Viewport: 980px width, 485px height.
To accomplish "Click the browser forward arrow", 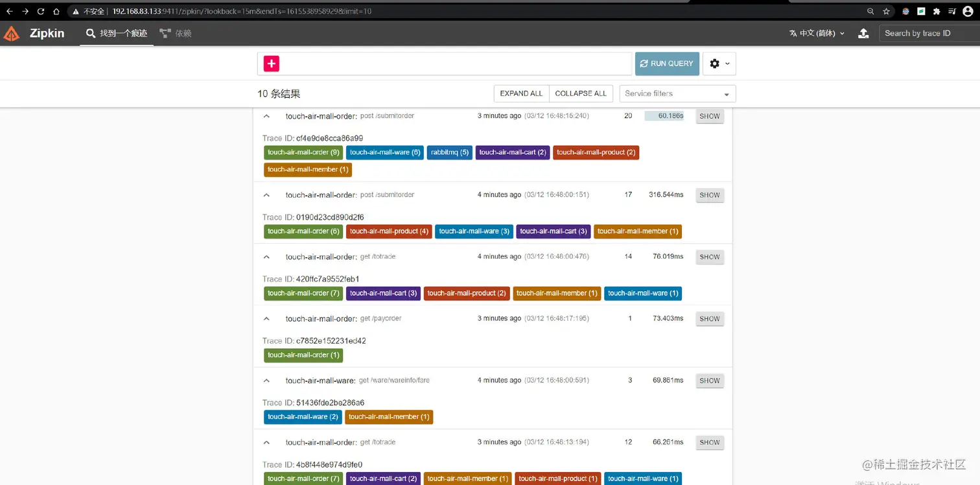I will pyautogui.click(x=25, y=11).
